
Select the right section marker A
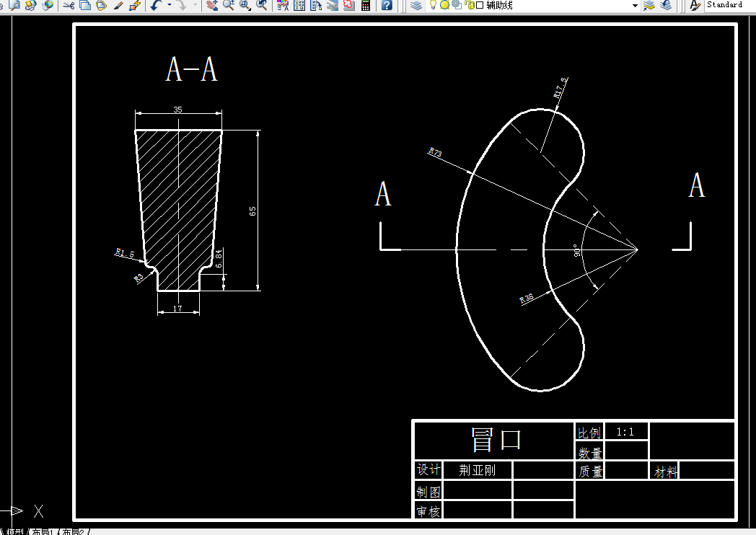697,185
